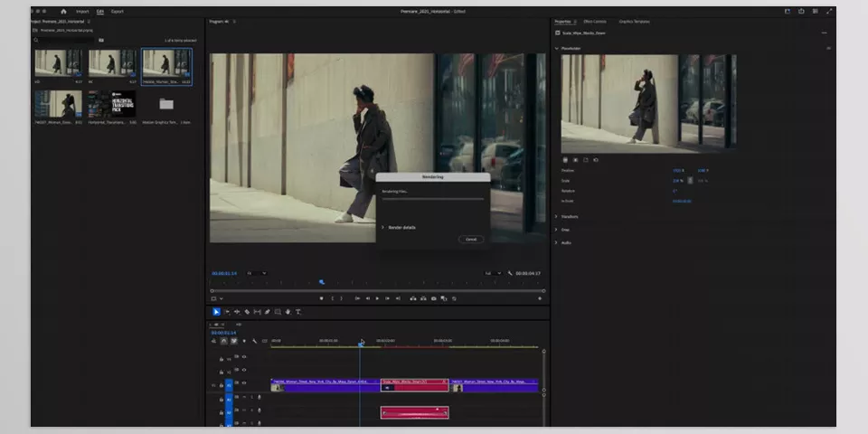Select the Pen tool
This screenshot has width=868, height=434.
[x=268, y=312]
